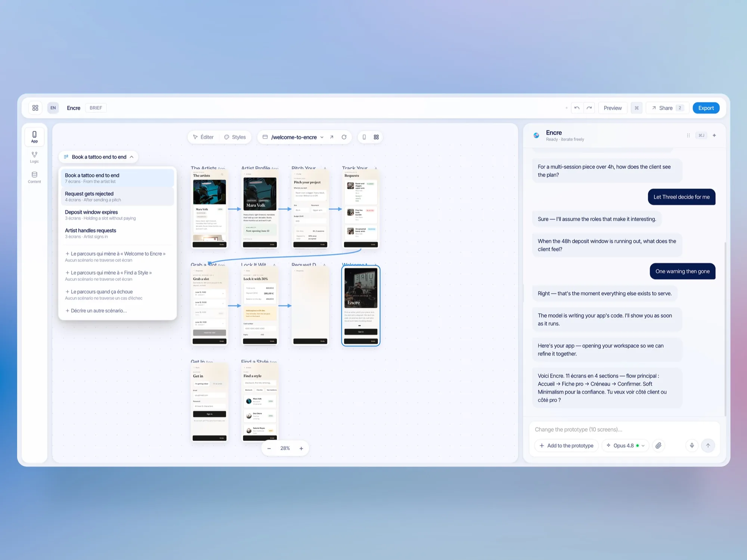Refresh the canvas preview
The height and width of the screenshot is (560, 747).
click(344, 137)
